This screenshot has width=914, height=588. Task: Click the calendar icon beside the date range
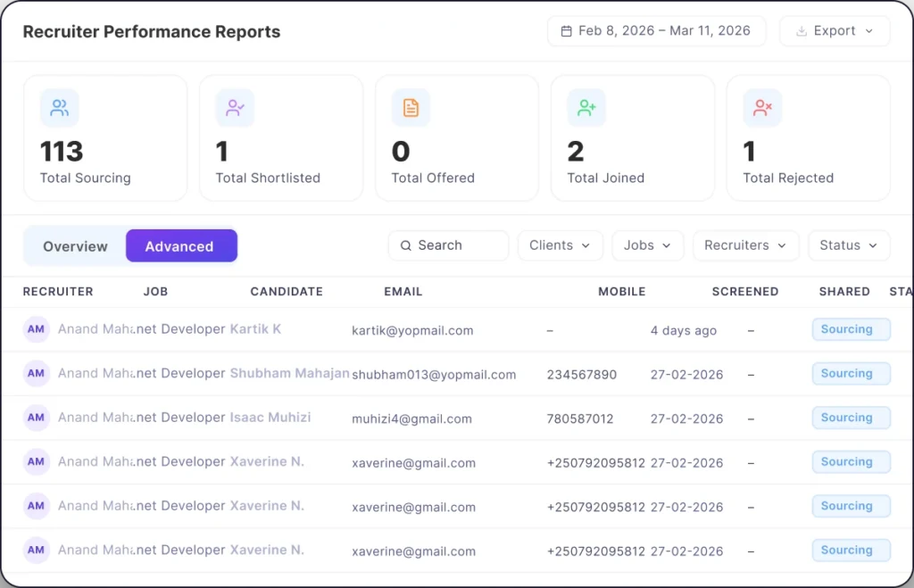566,31
